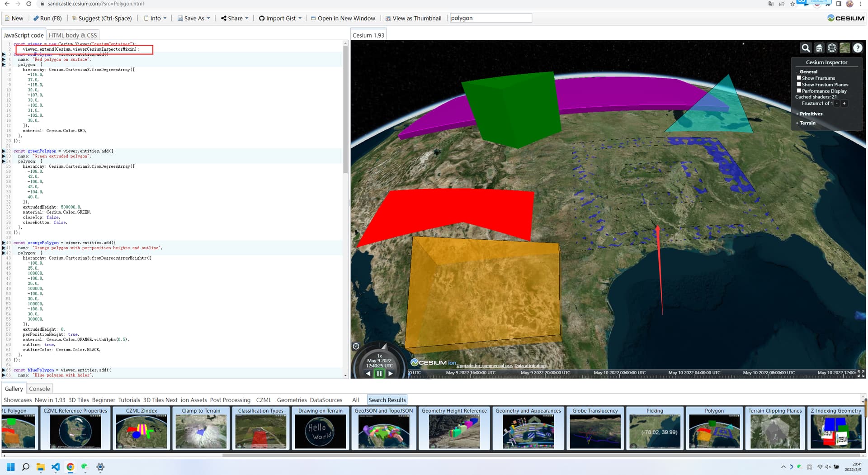Click Suggest (Ctrl-Space)

(x=102, y=18)
